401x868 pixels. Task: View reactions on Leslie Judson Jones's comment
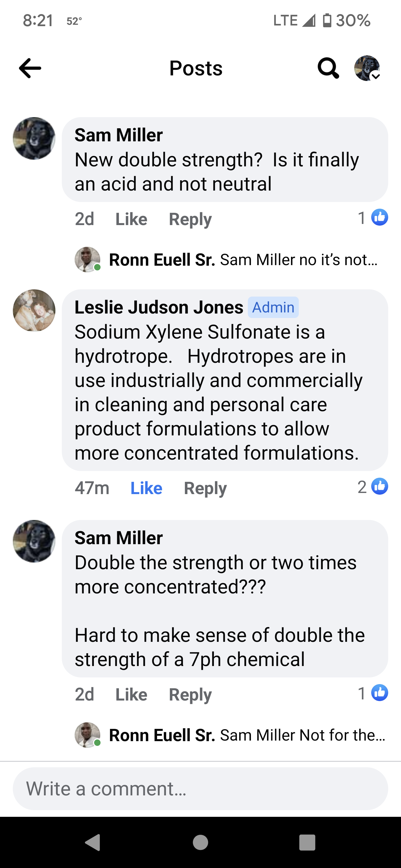pyautogui.click(x=373, y=487)
